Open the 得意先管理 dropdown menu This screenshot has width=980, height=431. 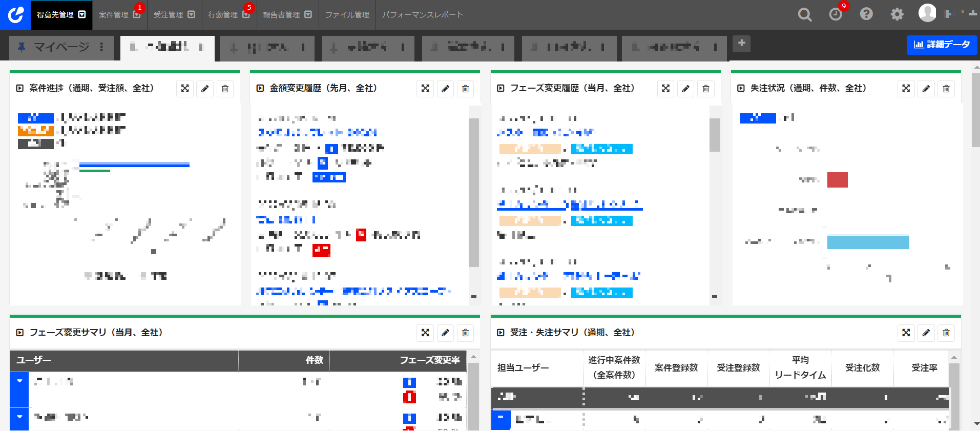(82, 14)
